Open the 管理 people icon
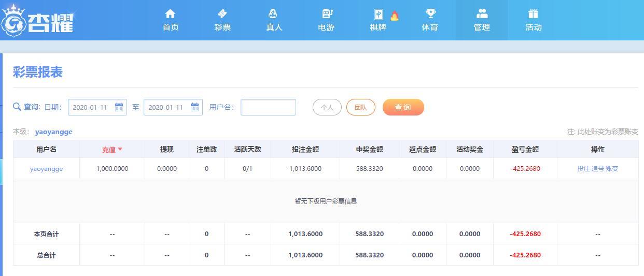Viewport: 644px width, 276px height. pos(482,13)
